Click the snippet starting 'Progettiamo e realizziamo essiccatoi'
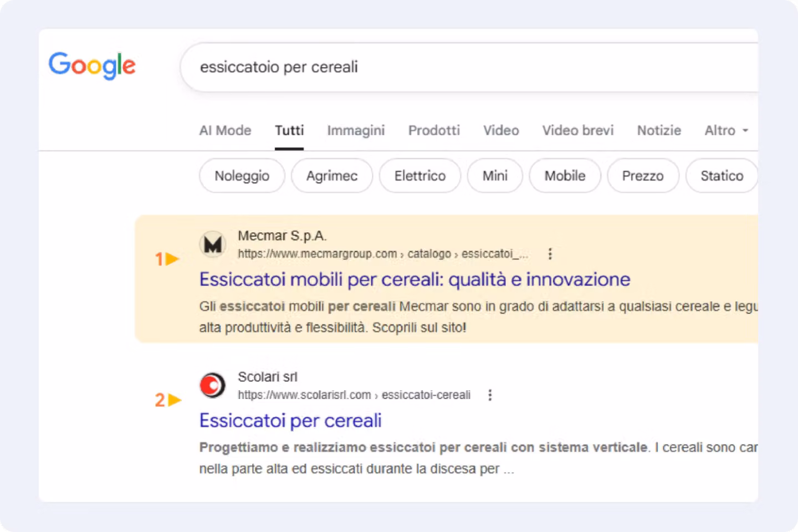 (x=478, y=458)
